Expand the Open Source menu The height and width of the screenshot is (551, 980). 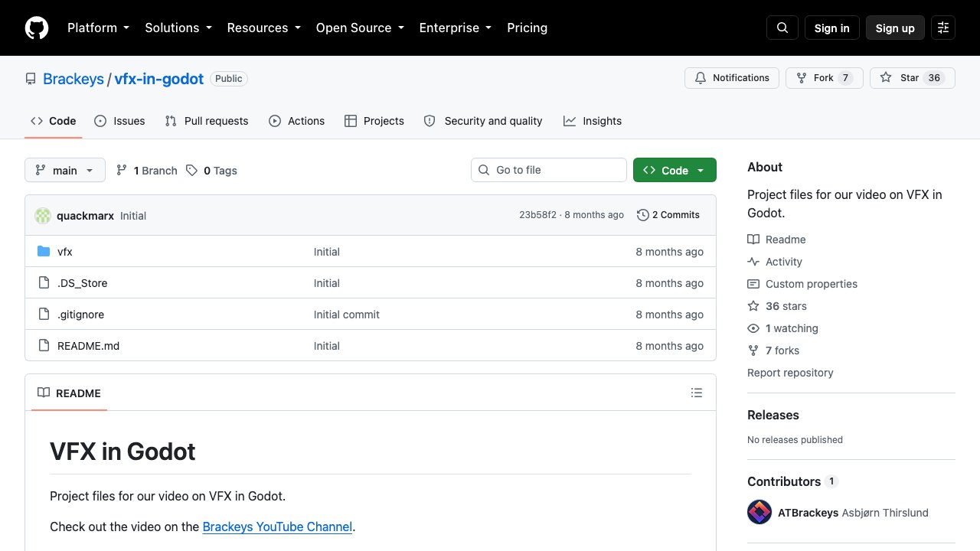361,28
